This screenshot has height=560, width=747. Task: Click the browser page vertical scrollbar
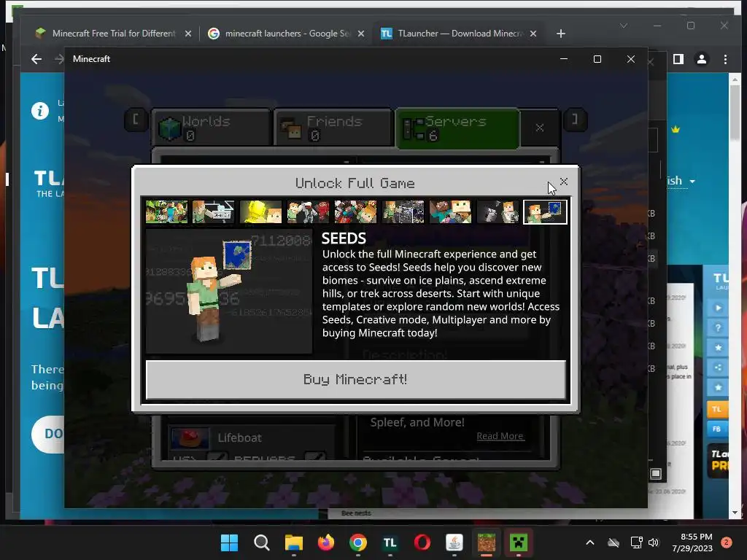(735, 112)
